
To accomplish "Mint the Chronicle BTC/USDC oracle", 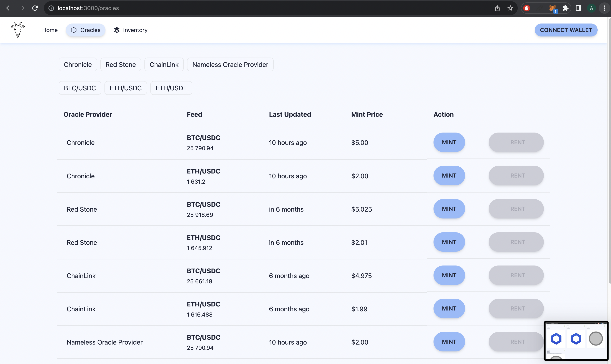I will [x=449, y=142].
